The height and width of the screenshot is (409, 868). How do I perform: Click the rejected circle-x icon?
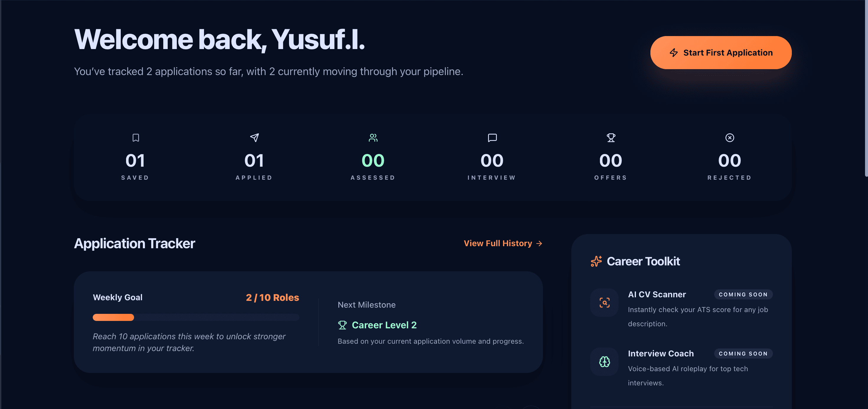(730, 138)
